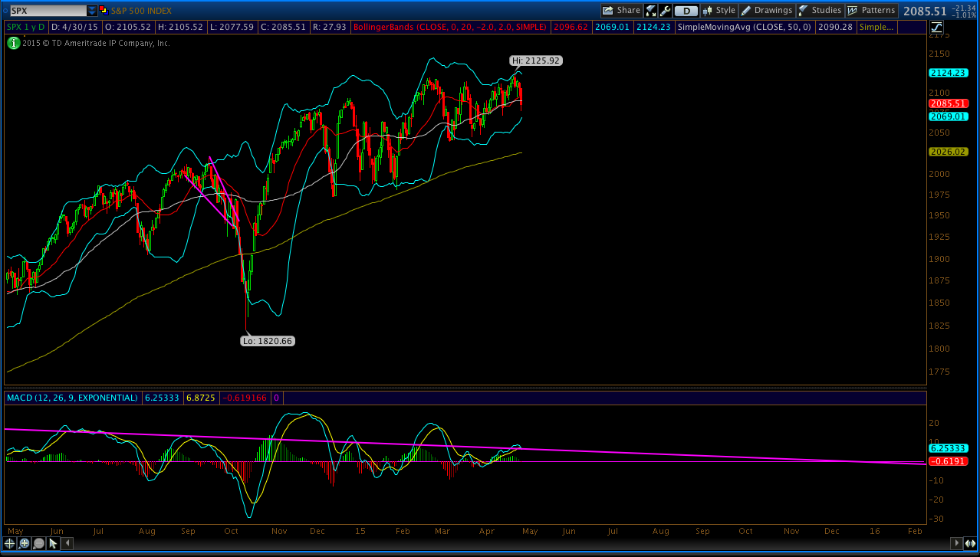The image size is (980, 557).
Task: Open the Patterns menu
Action: (871, 11)
